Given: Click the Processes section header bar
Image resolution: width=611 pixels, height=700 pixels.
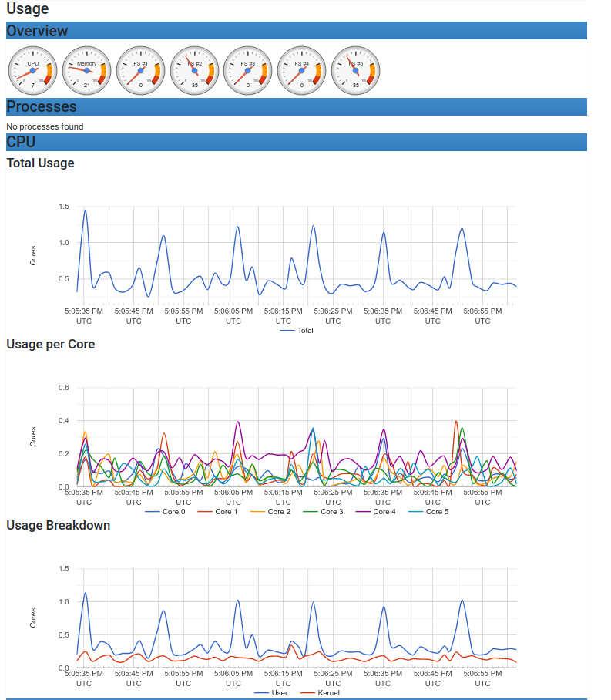Looking at the screenshot, I should pos(296,106).
